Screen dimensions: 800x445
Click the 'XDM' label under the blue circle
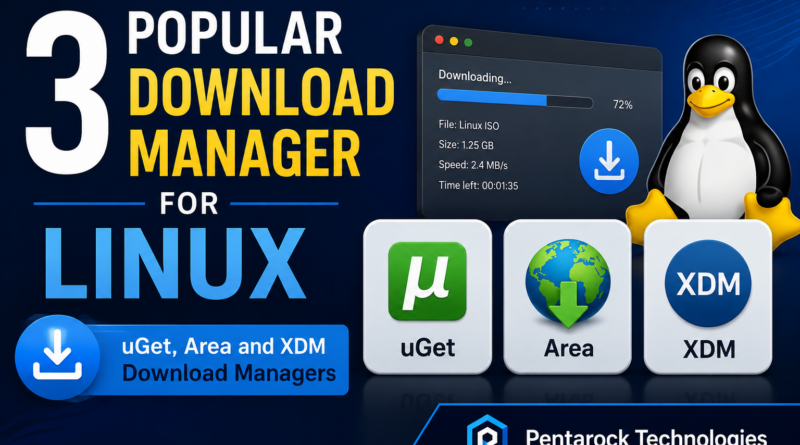click(x=709, y=350)
